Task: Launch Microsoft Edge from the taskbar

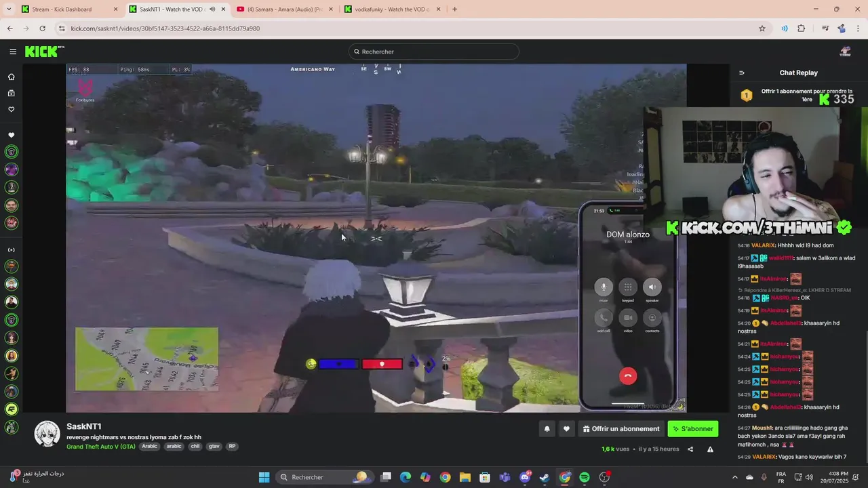Action: [406, 477]
